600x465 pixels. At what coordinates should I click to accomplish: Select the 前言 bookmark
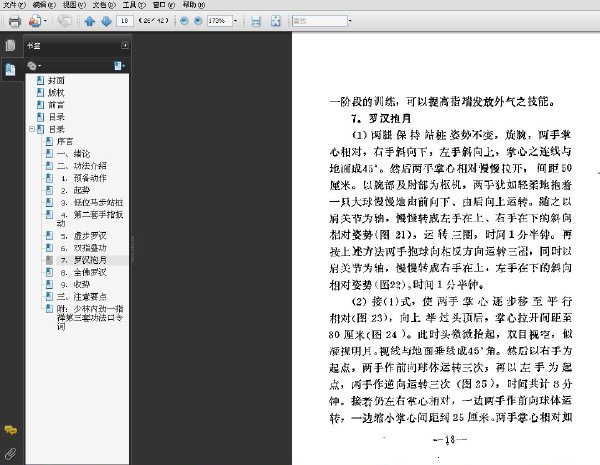click(x=56, y=105)
